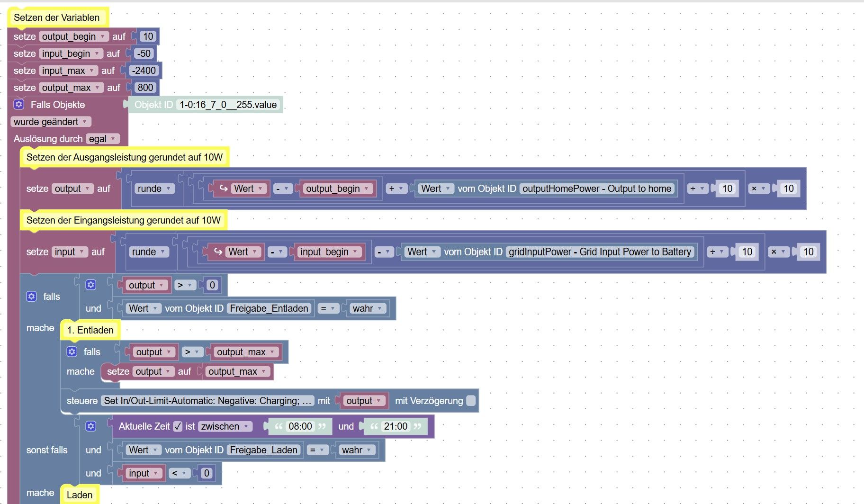
Task: Open the output_begin dropdown inside the runde calculation
Action: [338, 189]
